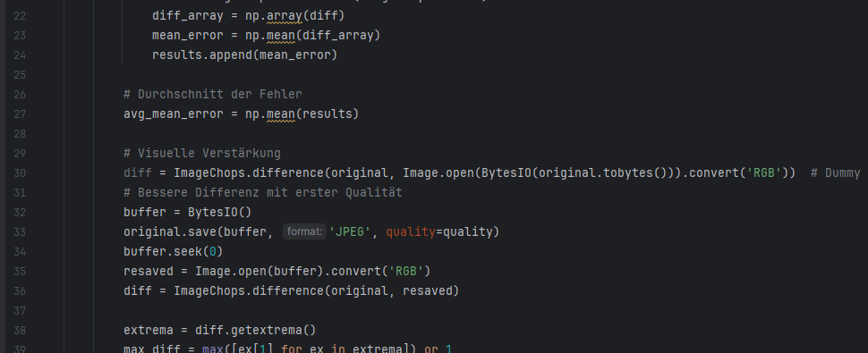Click 'results.append' on line 24

202,55
